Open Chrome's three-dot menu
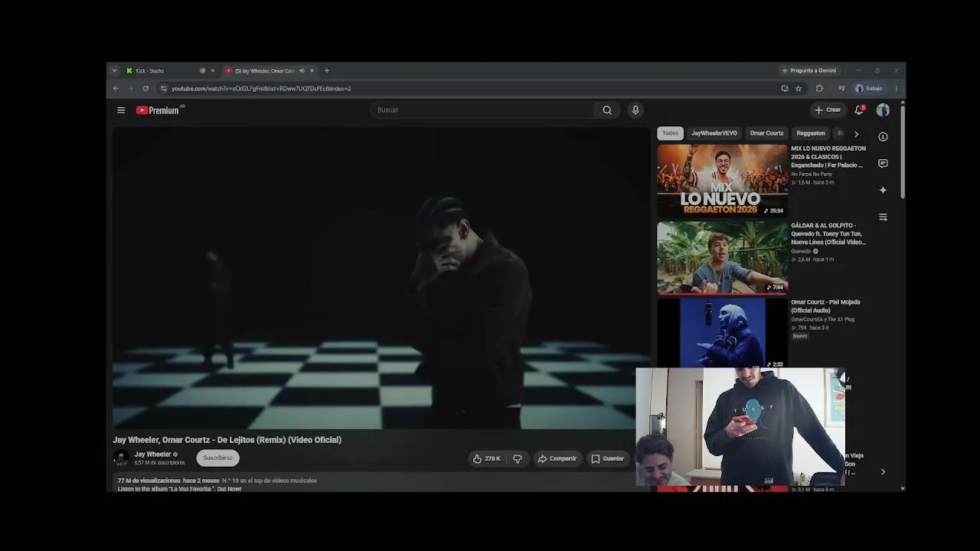Image resolution: width=980 pixels, height=551 pixels. pyautogui.click(x=896, y=89)
